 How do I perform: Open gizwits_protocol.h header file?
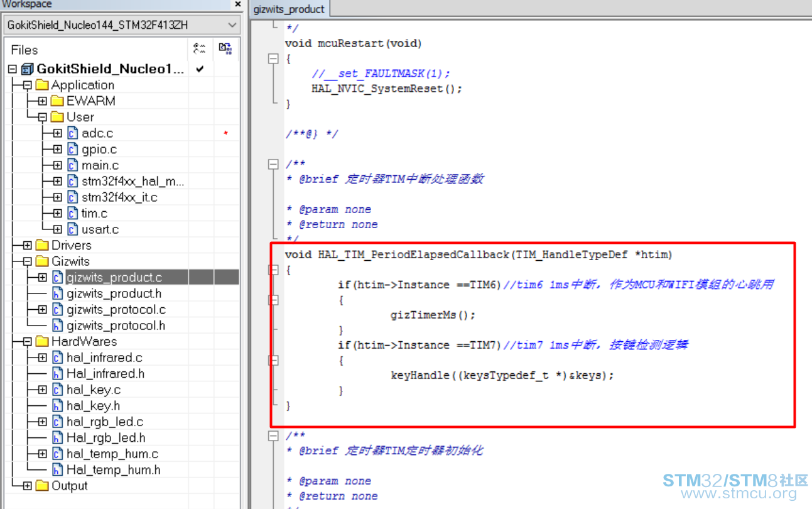[x=116, y=326]
